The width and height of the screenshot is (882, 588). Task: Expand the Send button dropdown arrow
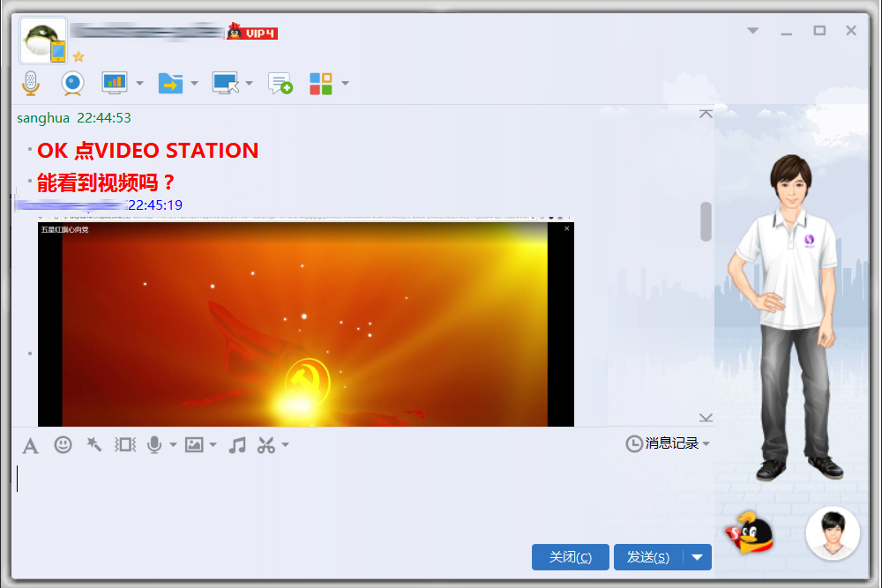tap(696, 556)
